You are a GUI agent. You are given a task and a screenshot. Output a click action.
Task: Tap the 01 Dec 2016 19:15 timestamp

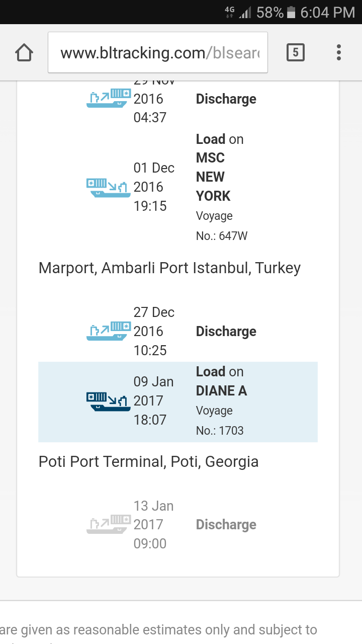coord(154,187)
